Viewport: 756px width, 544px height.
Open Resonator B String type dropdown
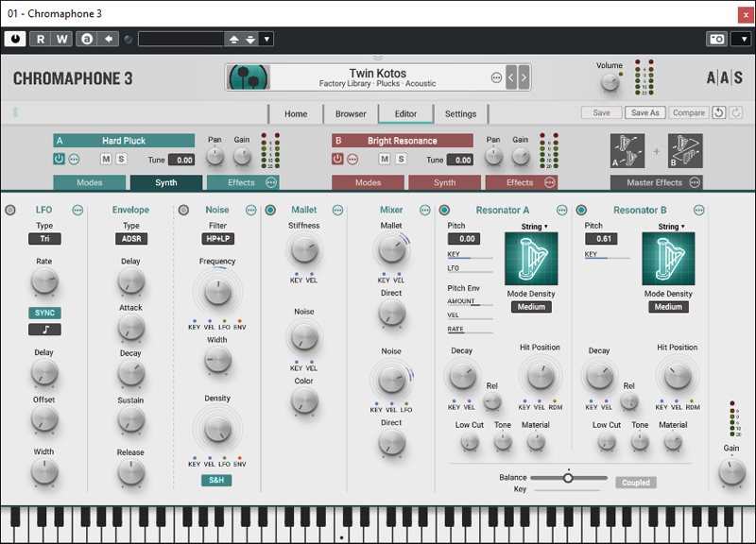click(x=669, y=227)
